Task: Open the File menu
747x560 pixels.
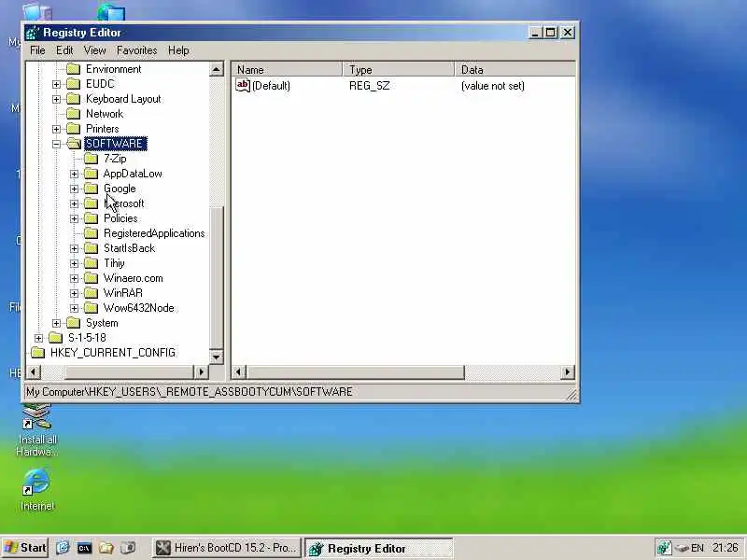Action: tap(37, 50)
